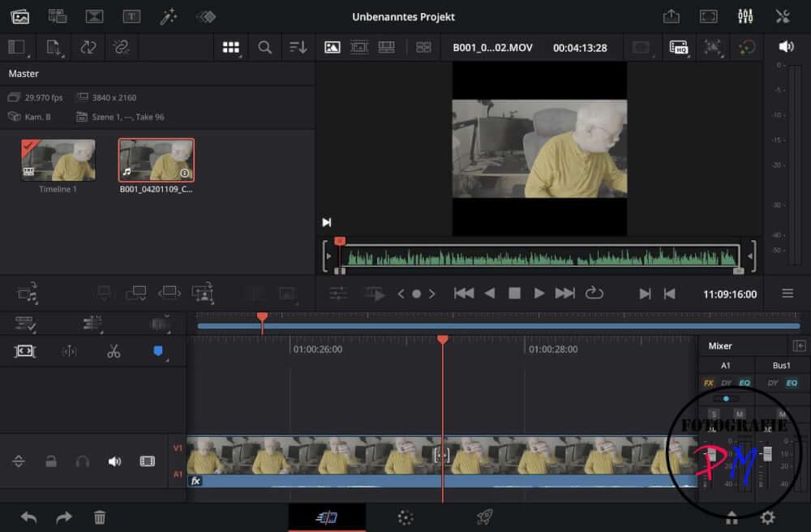Click the Ripple Overwrite icon
The image size is (811, 532).
[169, 293]
